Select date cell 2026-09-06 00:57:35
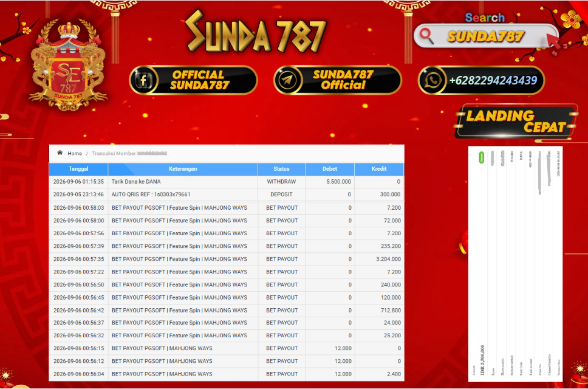 point(78,259)
